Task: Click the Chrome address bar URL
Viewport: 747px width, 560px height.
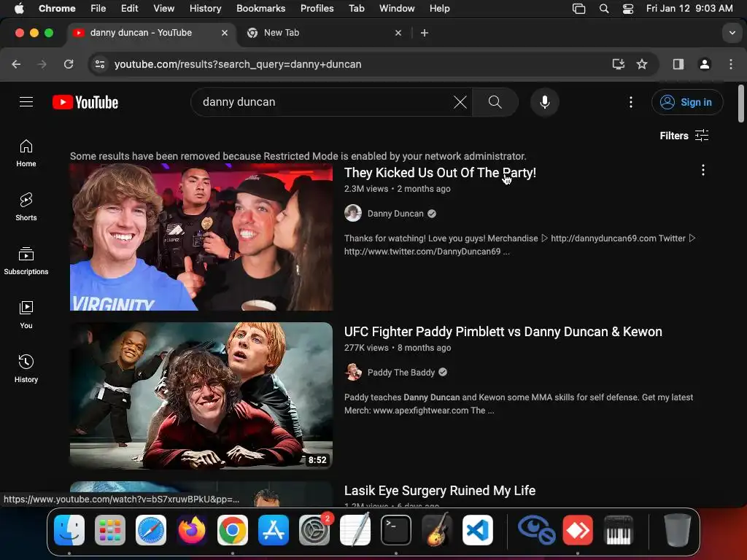Action: [238, 64]
